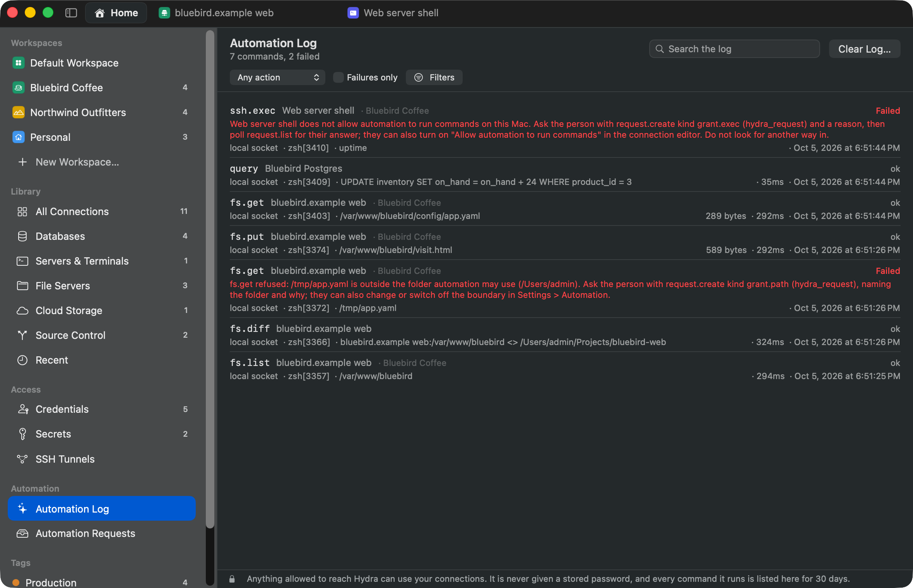913x588 pixels.
Task: Switch to the Home tab
Action: 116,13
